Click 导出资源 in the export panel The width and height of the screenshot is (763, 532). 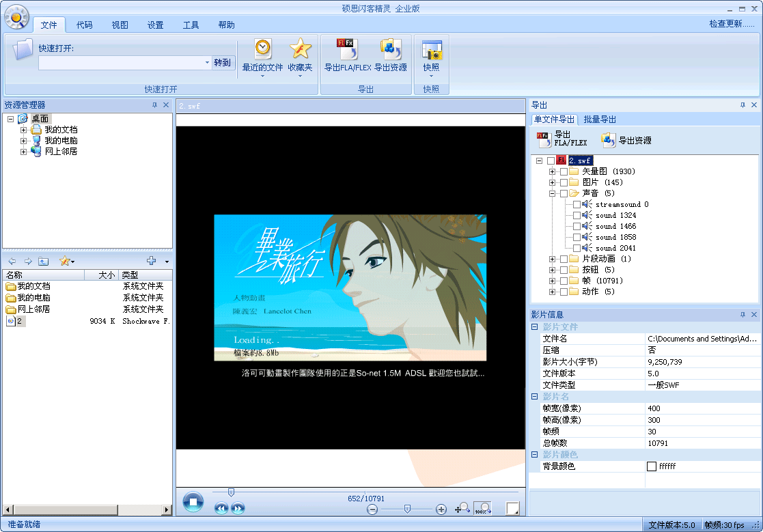point(626,141)
